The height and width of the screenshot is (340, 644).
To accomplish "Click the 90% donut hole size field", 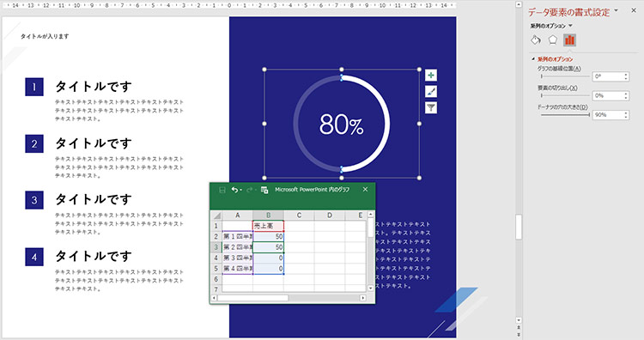I will coord(607,115).
